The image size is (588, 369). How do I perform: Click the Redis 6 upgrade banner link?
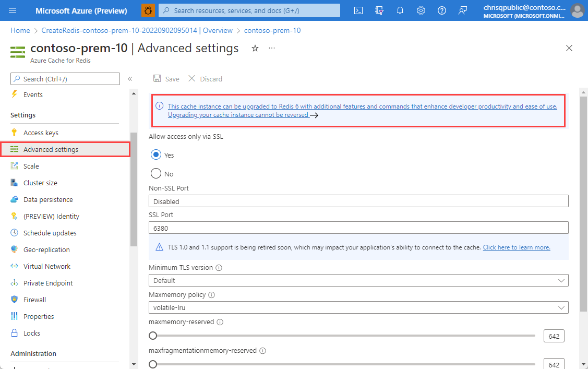(x=362, y=106)
